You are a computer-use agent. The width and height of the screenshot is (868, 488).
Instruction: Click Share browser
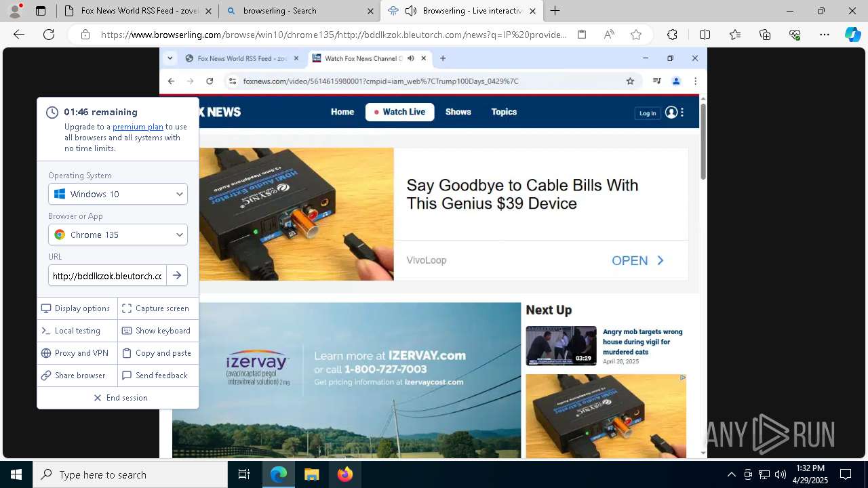pos(77,375)
